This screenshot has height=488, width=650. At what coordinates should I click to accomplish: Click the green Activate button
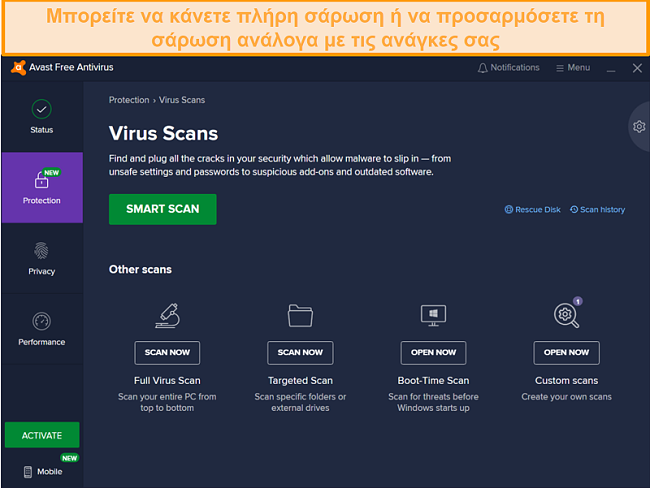42,435
